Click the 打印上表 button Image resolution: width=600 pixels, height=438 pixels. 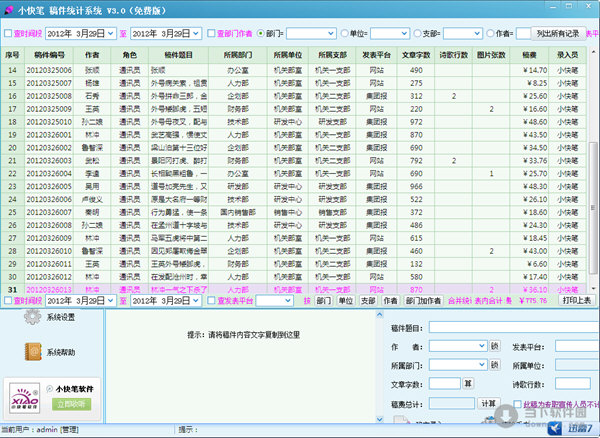(x=576, y=299)
